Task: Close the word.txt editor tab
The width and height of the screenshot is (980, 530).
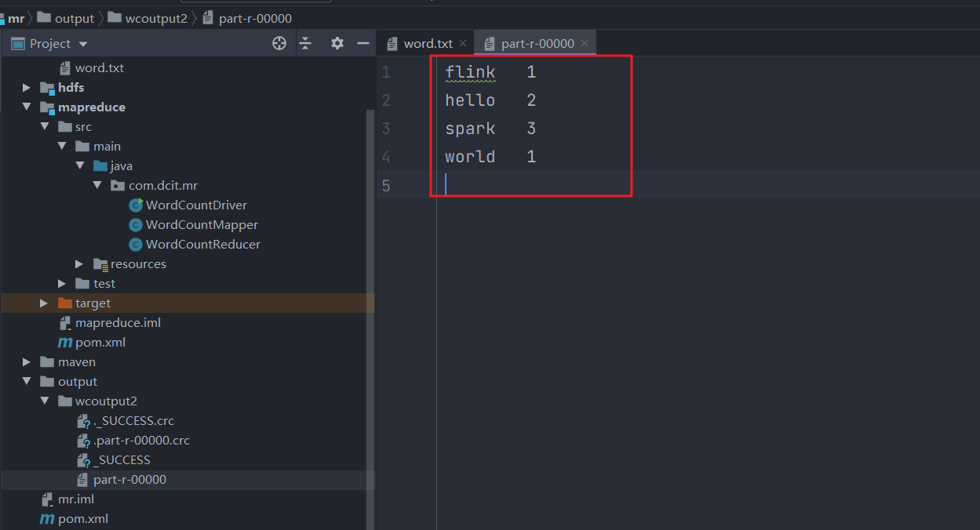Action: (x=463, y=44)
